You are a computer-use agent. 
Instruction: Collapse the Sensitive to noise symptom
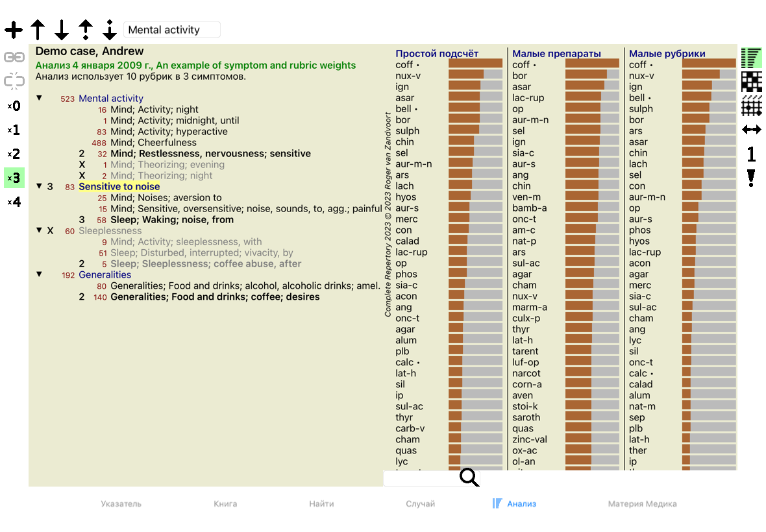[x=39, y=186]
